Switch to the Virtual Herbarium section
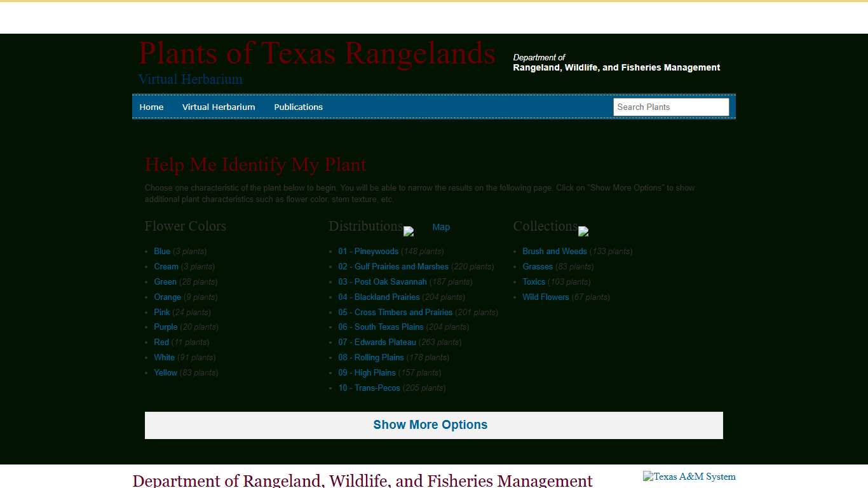868x488 pixels. click(x=219, y=107)
